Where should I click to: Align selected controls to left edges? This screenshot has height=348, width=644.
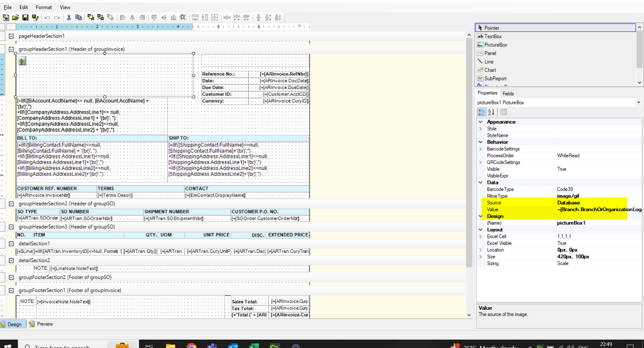tap(123, 18)
